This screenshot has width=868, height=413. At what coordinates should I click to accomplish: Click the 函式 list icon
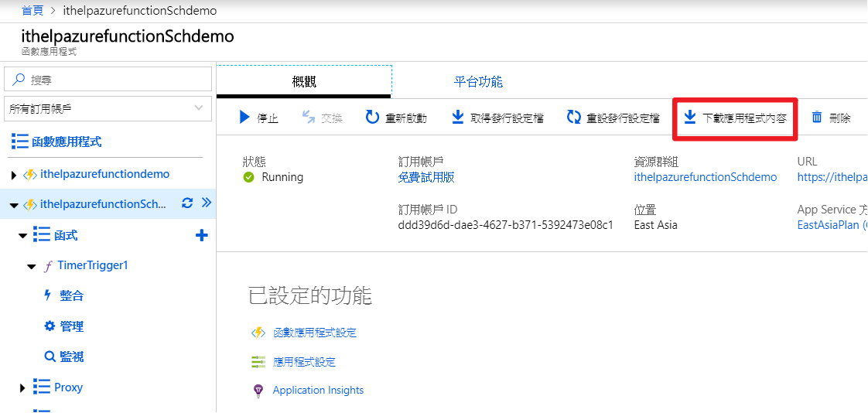click(42, 235)
